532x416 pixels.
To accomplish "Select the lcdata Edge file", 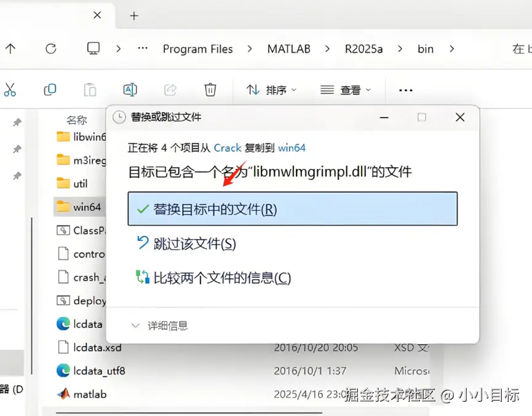I will click(79, 324).
